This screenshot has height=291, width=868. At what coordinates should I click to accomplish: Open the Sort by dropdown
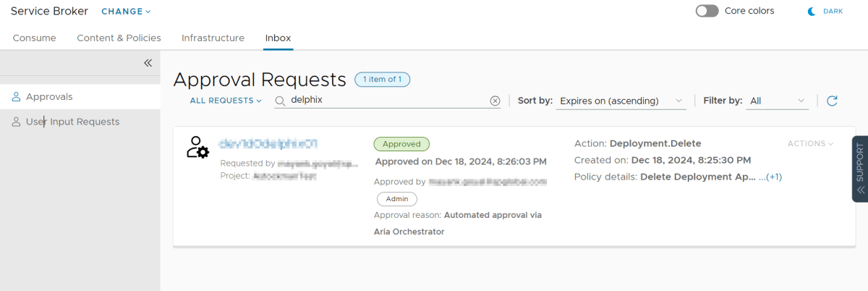tap(621, 101)
